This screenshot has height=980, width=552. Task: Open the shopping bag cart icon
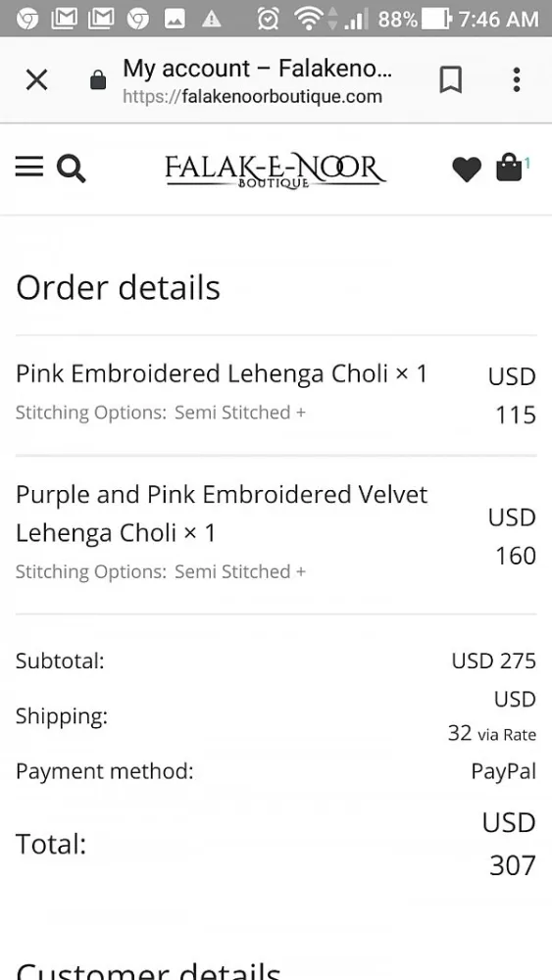pos(509,168)
